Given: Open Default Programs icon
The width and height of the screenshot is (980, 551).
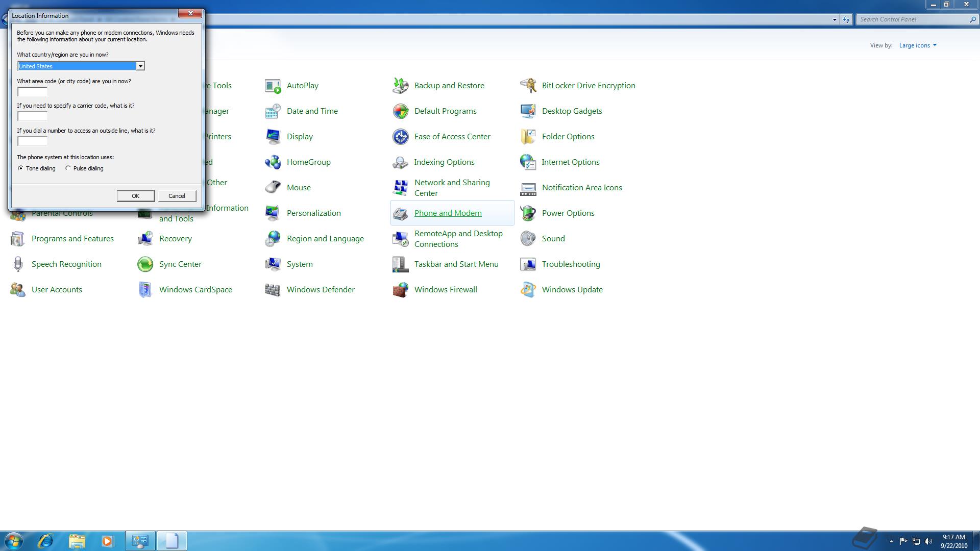Looking at the screenshot, I should click(400, 111).
